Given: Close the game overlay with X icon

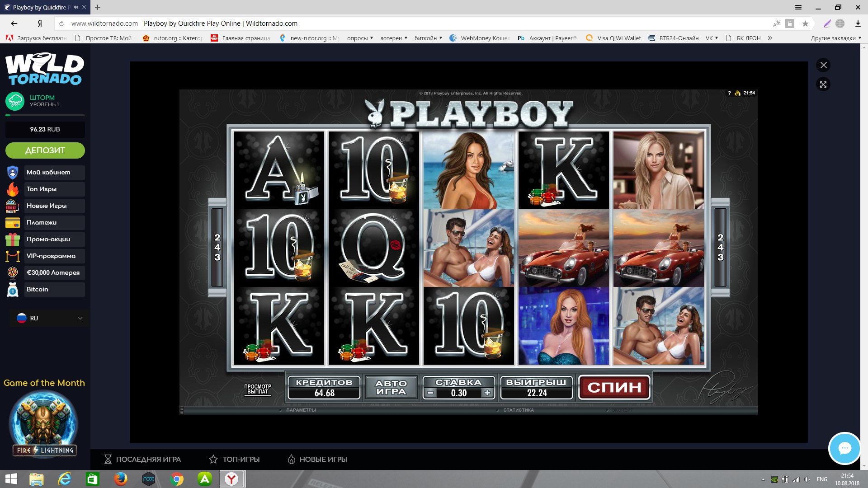Looking at the screenshot, I should pyautogui.click(x=823, y=65).
